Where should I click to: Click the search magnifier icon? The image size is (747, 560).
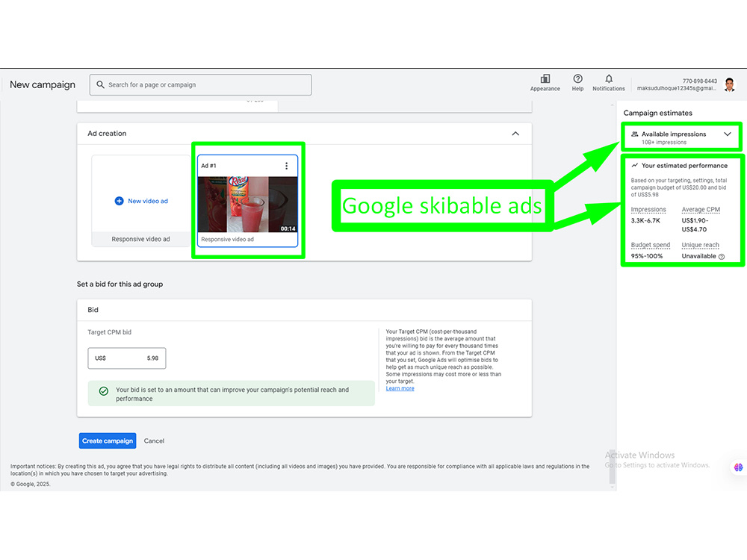pos(100,85)
